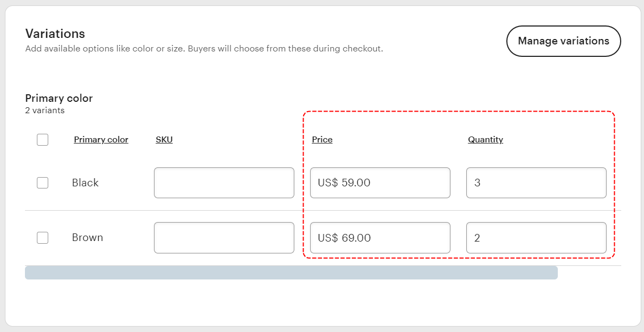Image resolution: width=644 pixels, height=332 pixels.
Task: Click the quantity field showing 2
Action: [x=536, y=237]
